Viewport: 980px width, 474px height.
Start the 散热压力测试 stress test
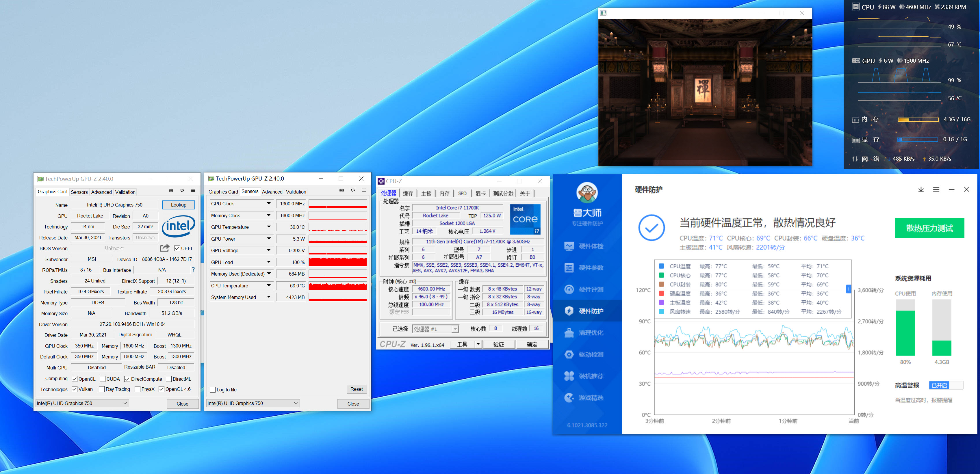929,228
